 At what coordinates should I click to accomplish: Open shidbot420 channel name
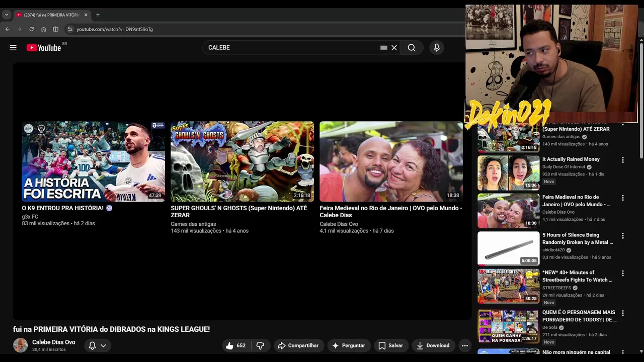[x=553, y=250]
